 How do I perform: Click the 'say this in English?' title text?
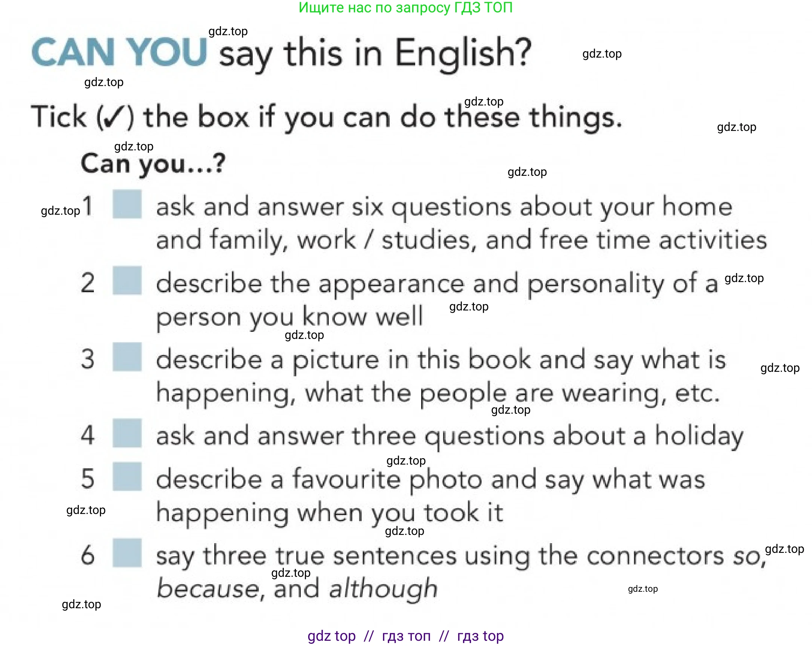click(375, 53)
